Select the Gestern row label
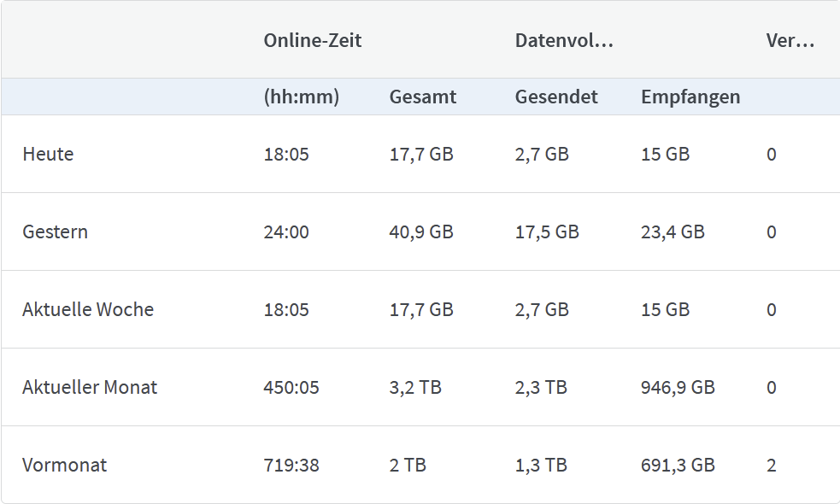This screenshot has width=840, height=504. click(55, 232)
